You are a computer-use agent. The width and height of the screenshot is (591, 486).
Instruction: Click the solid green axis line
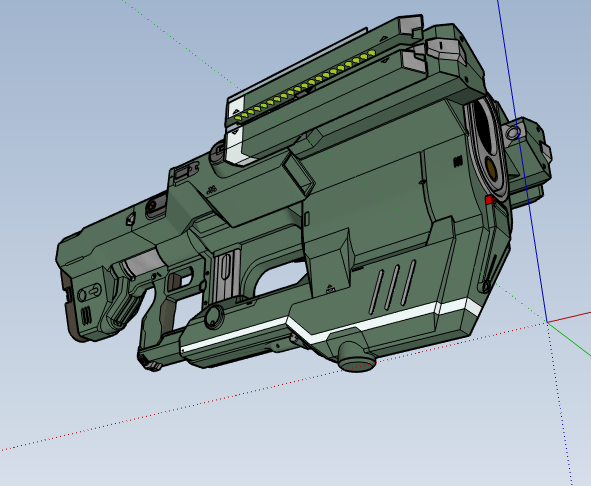tap(569, 339)
